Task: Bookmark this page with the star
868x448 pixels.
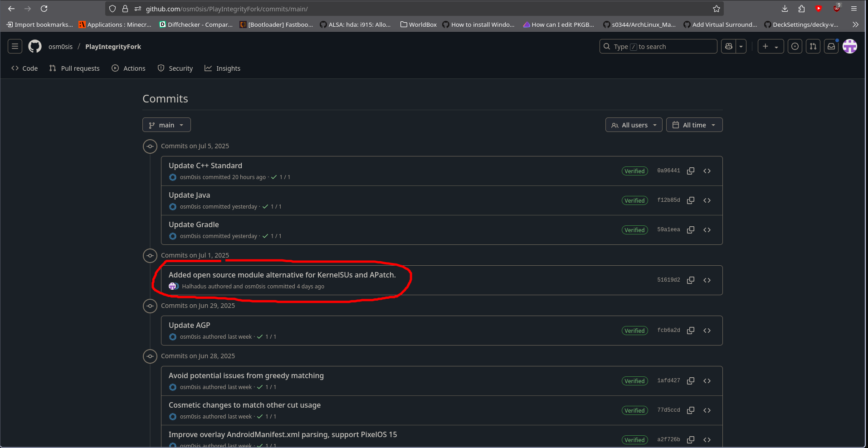Action: pos(717,9)
